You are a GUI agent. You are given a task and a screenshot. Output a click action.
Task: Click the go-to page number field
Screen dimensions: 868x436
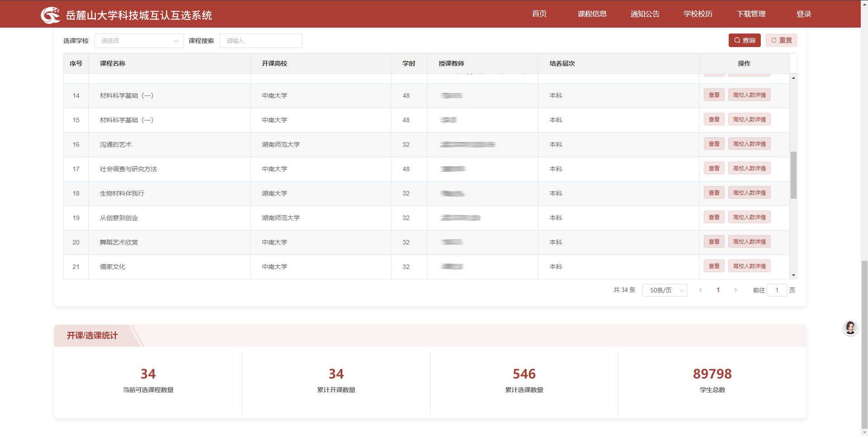(x=777, y=290)
